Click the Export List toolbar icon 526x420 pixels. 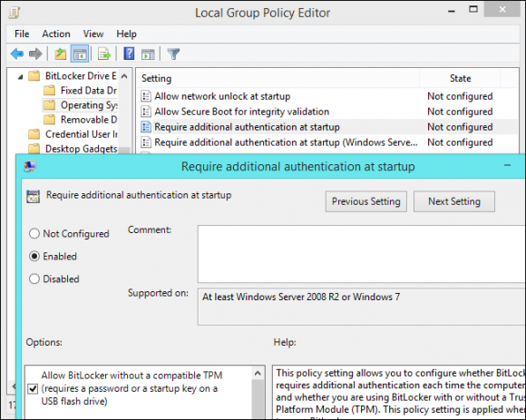pyautogui.click(x=104, y=54)
